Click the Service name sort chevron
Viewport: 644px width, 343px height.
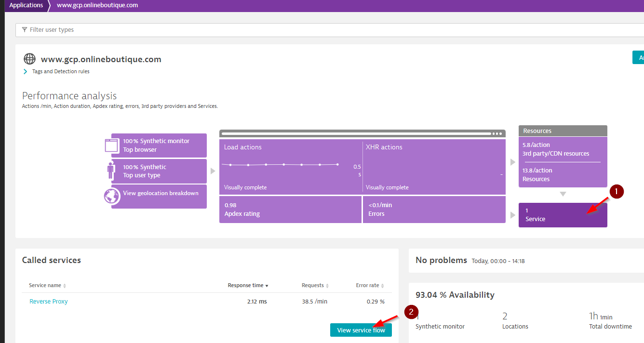tap(64, 285)
